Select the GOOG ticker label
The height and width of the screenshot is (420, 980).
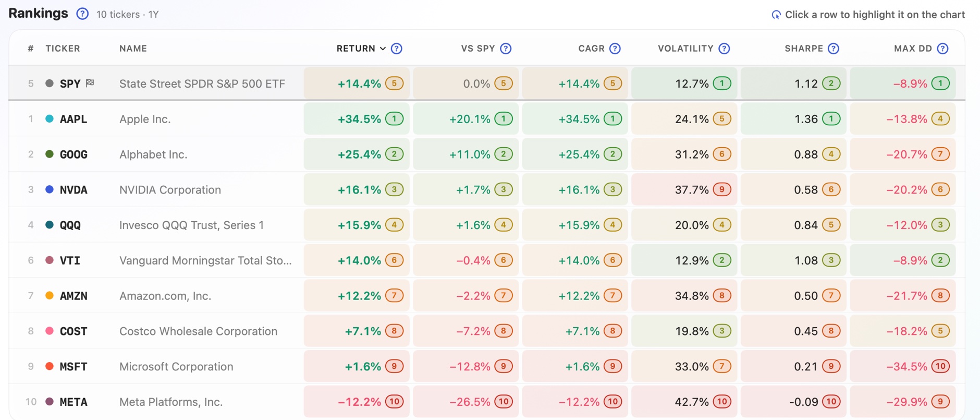pos(73,154)
